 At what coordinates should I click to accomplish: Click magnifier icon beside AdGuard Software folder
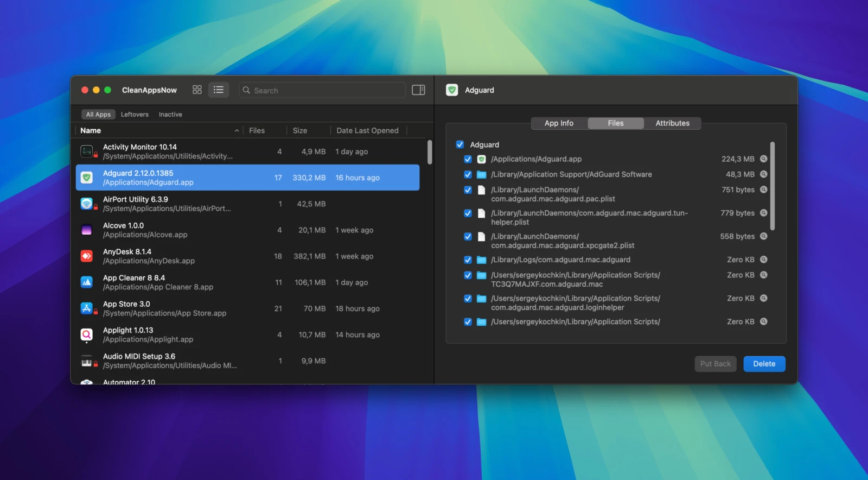763,174
